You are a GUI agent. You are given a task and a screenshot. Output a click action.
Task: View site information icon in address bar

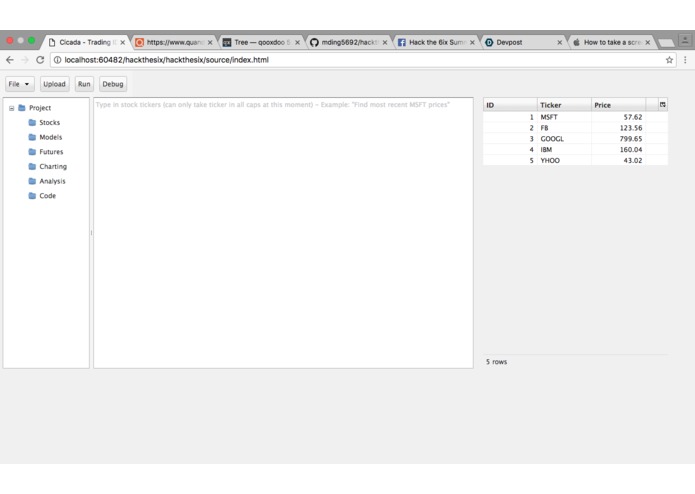pyautogui.click(x=57, y=60)
